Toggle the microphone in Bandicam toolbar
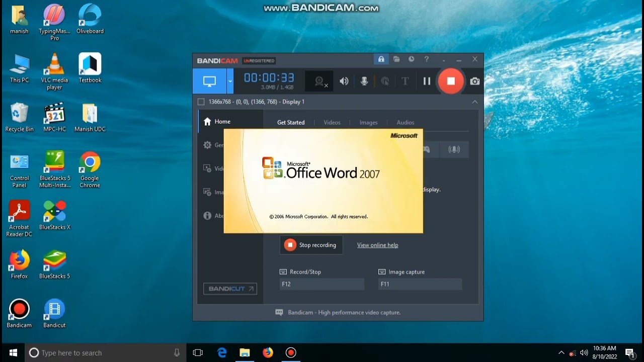 [x=365, y=81]
